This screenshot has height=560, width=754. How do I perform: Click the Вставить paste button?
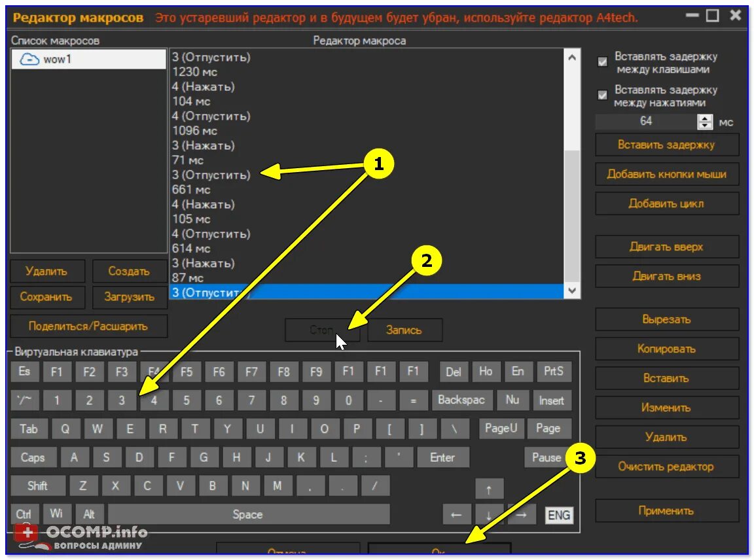[x=666, y=378]
